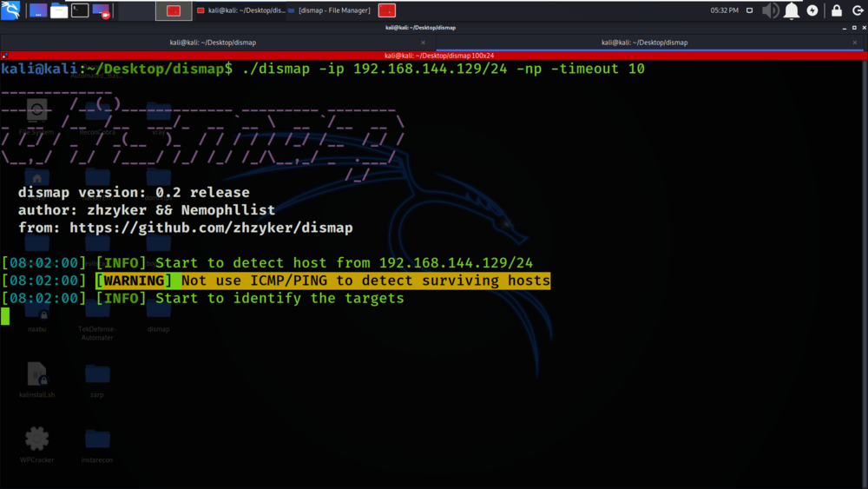
Task: Select the WPCracker gear desktop icon
Action: point(37,445)
